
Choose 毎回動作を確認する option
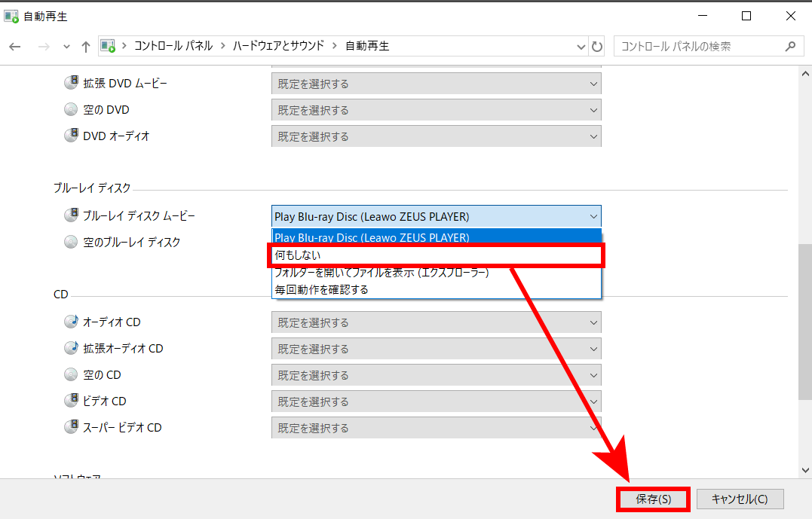pyautogui.click(x=436, y=289)
